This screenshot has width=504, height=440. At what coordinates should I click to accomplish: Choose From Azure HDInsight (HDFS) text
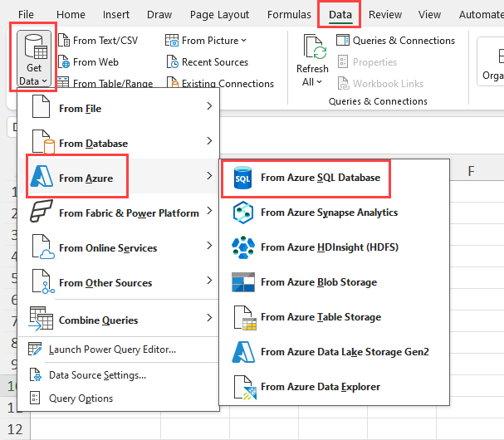coord(330,247)
